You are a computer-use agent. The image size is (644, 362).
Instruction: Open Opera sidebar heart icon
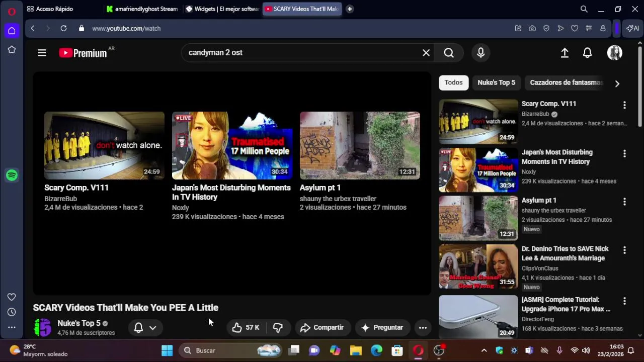12,297
